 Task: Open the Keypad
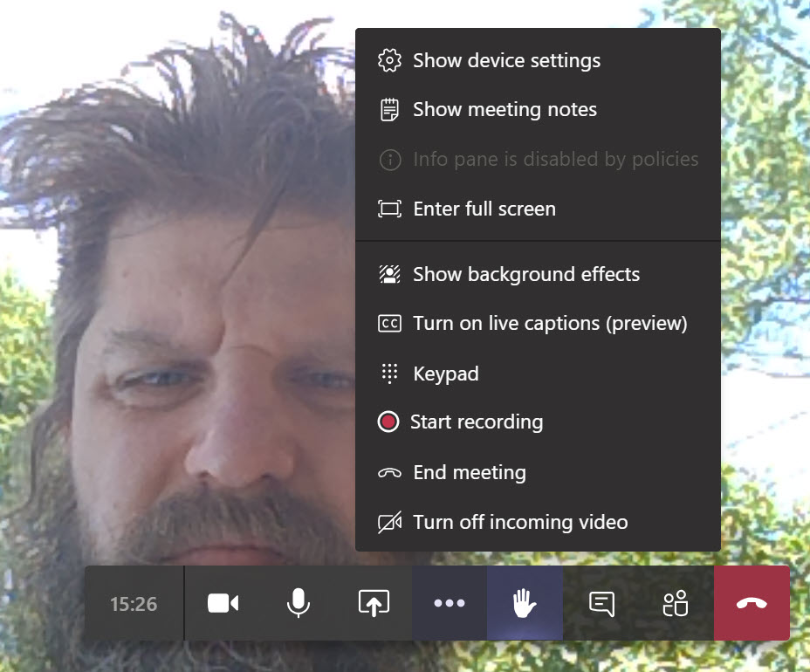tap(446, 373)
